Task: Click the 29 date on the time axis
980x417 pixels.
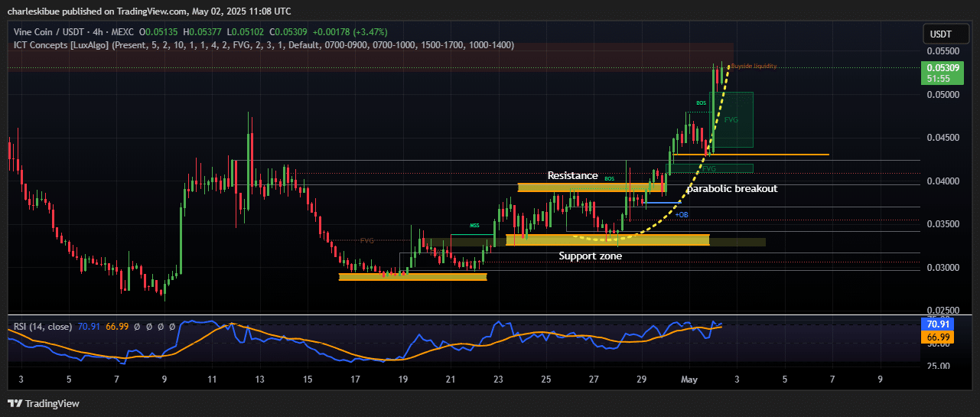Action: tap(641, 380)
